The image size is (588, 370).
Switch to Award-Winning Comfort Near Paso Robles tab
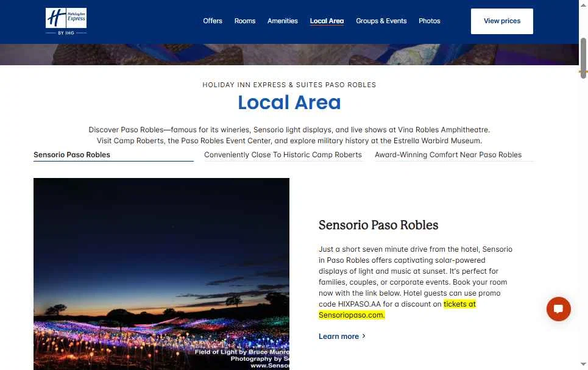tap(455, 155)
